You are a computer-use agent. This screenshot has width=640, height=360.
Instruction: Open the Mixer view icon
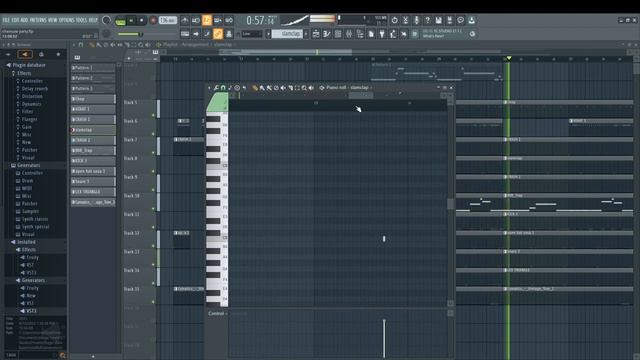[x=349, y=34]
